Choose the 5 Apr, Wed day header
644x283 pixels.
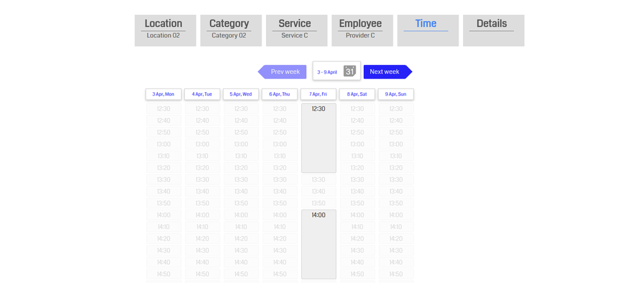tap(241, 94)
